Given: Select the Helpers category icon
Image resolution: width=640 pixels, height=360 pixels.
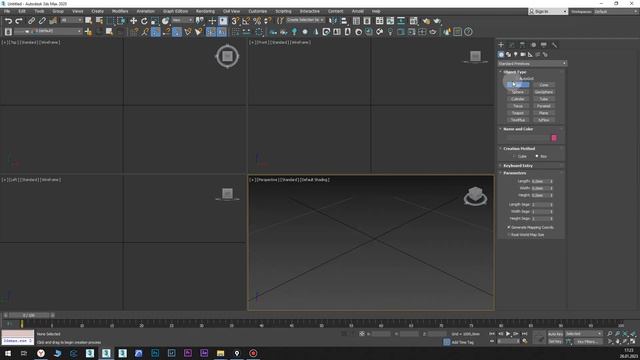Looking at the screenshot, I should click(x=531, y=54).
